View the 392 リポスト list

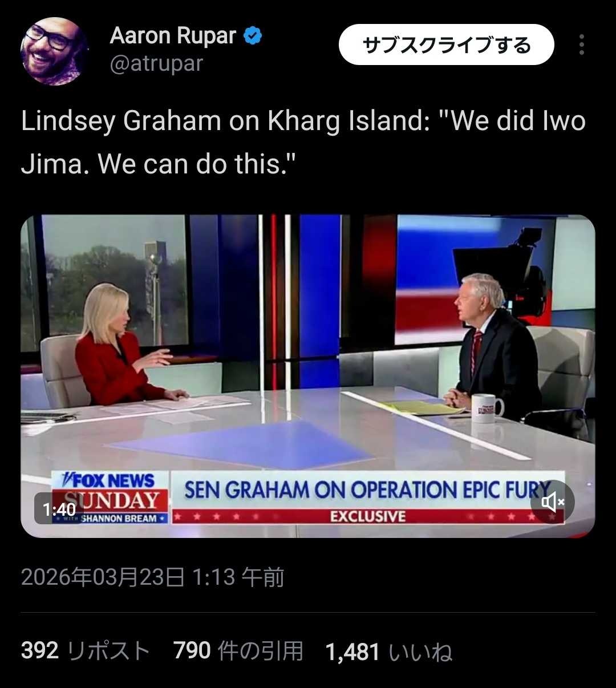click(86, 651)
